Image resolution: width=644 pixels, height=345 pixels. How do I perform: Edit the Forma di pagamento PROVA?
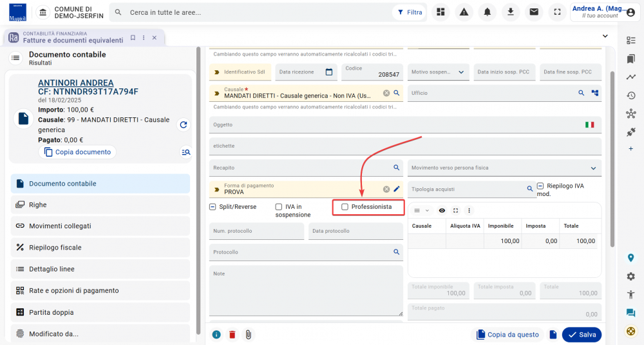click(396, 189)
